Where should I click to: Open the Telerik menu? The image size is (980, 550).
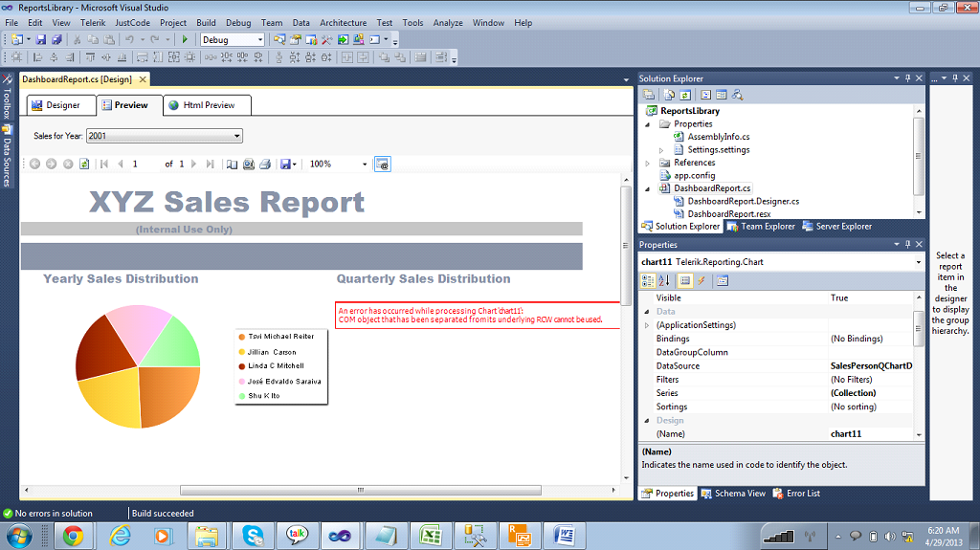(x=93, y=23)
